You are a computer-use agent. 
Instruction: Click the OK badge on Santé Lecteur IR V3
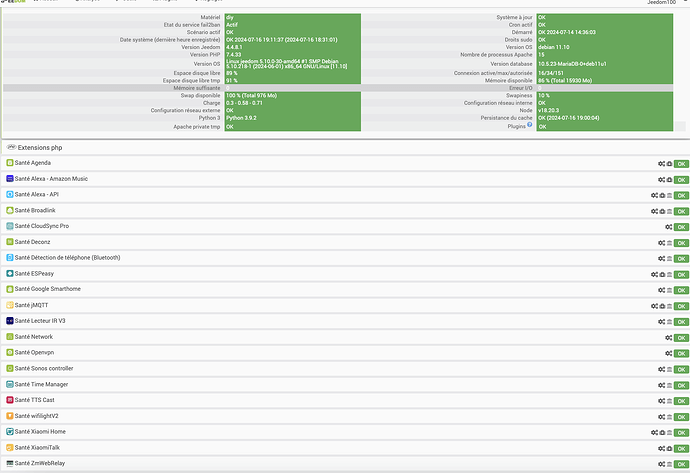[x=681, y=322]
